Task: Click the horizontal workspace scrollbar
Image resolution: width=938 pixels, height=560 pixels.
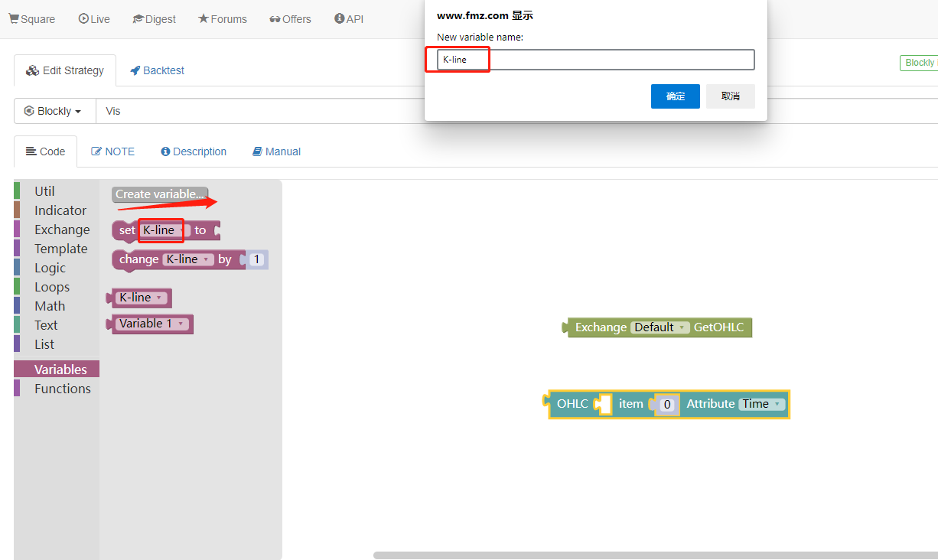Action: click(x=655, y=555)
